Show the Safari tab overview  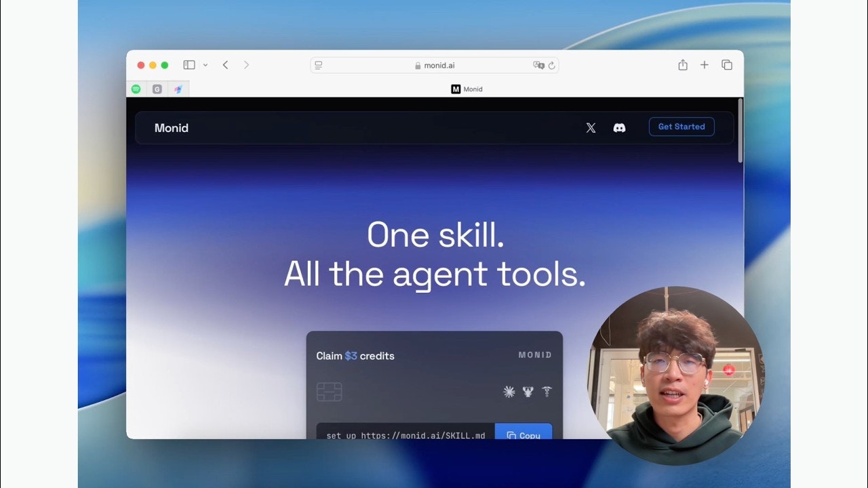click(x=727, y=65)
